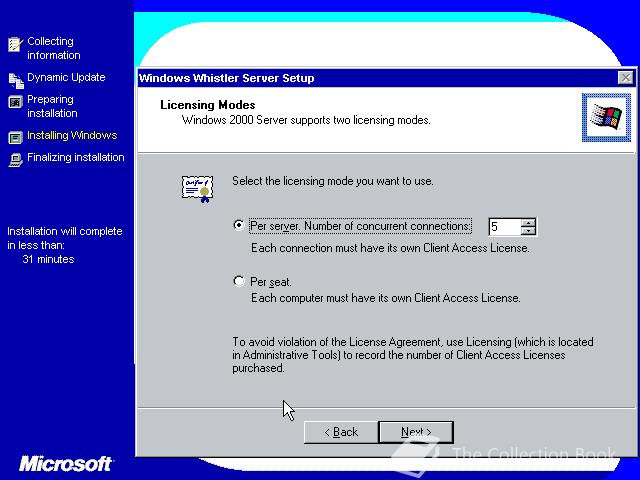Click the Microsoft logo
The image size is (640, 480).
point(65,464)
